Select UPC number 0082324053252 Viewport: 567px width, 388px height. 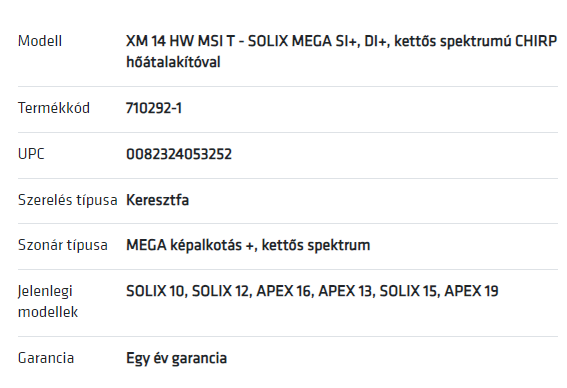(179, 154)
